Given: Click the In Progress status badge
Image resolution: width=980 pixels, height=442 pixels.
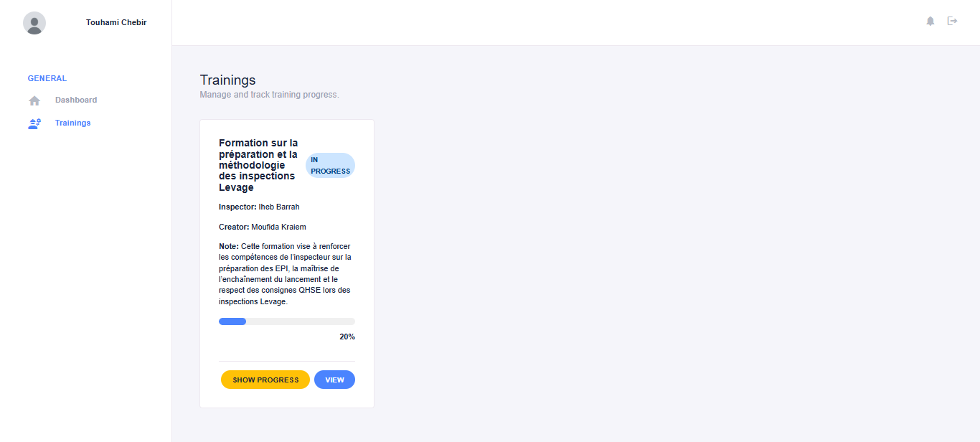Looking at the screenshot, I should coord(330,166).
